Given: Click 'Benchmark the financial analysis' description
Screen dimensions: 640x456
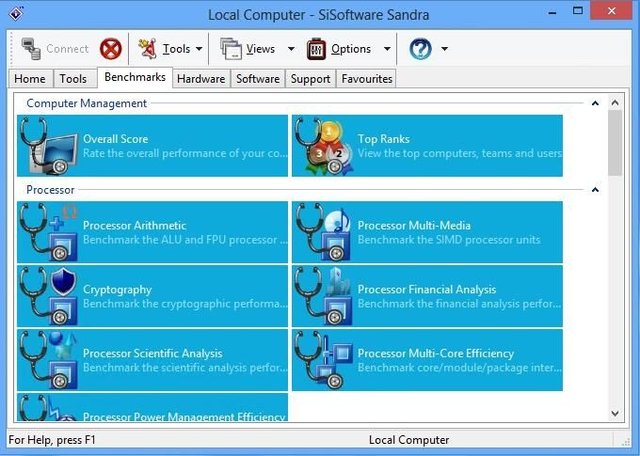Looking at the screenshot, I should point(460,304).
